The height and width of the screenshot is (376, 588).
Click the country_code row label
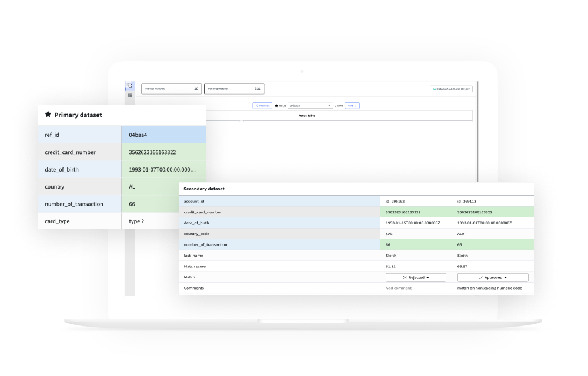pos(196,234)
